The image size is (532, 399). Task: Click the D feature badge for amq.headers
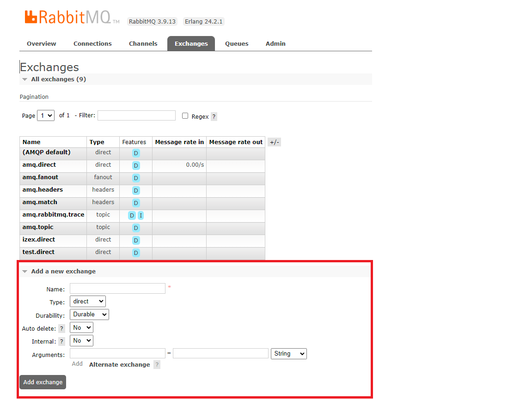[136, 191]
